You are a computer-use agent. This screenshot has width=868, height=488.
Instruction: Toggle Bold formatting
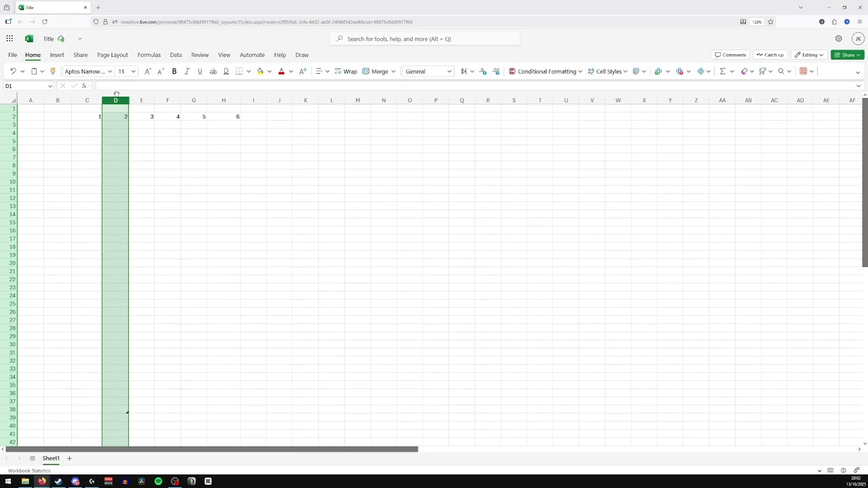coord(174,71)
